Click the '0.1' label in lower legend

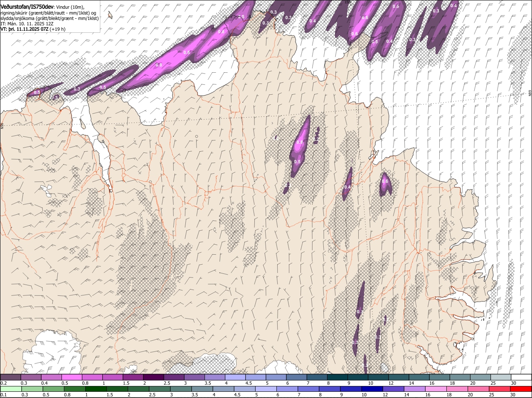tap(3, 395)
